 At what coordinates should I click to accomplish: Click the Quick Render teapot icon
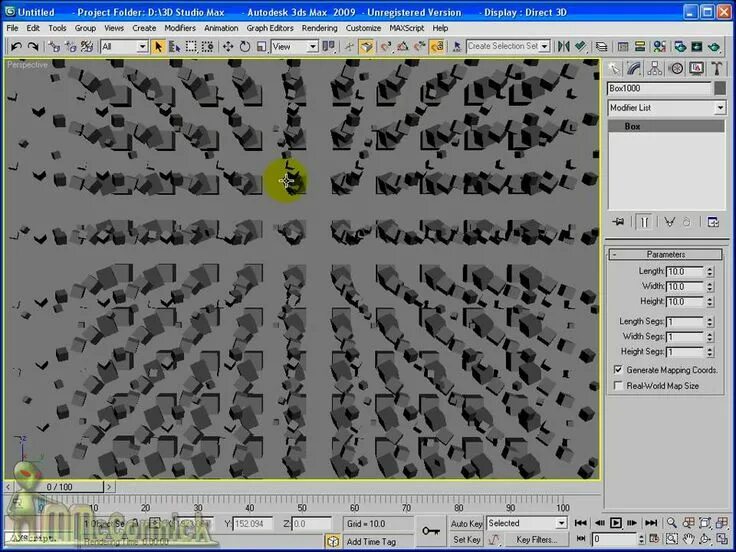click(714, 46)
